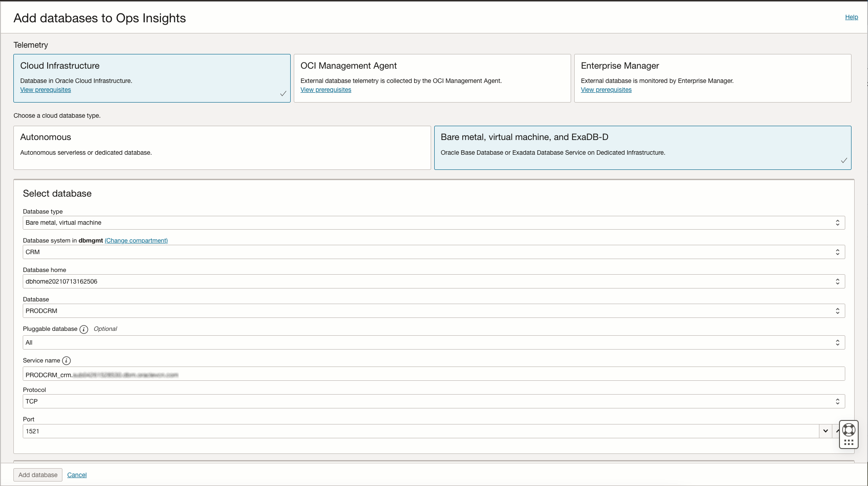Click Help link in top right

pos(852,16)
